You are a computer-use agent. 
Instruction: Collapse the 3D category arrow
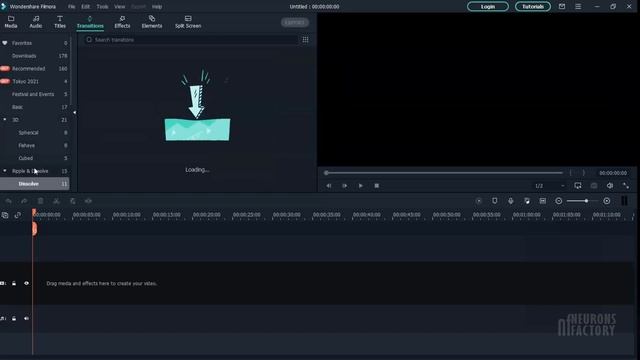(x=5, y=120)
